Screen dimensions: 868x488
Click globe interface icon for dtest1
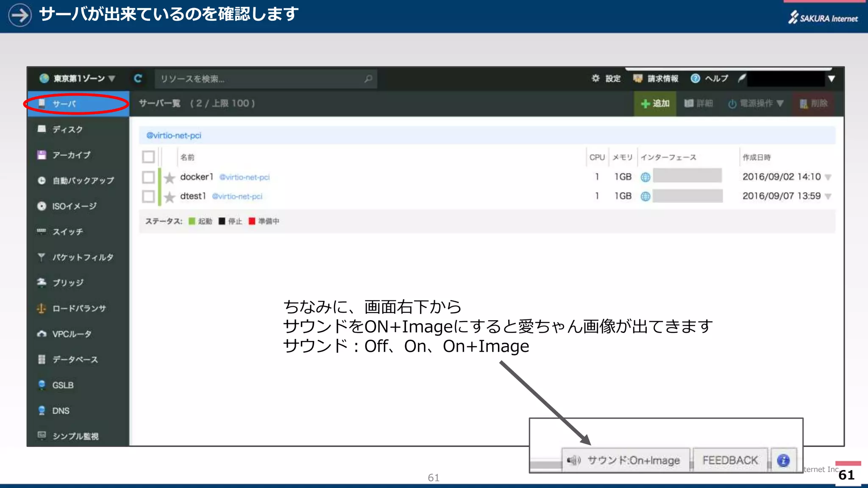pos(645,196)
